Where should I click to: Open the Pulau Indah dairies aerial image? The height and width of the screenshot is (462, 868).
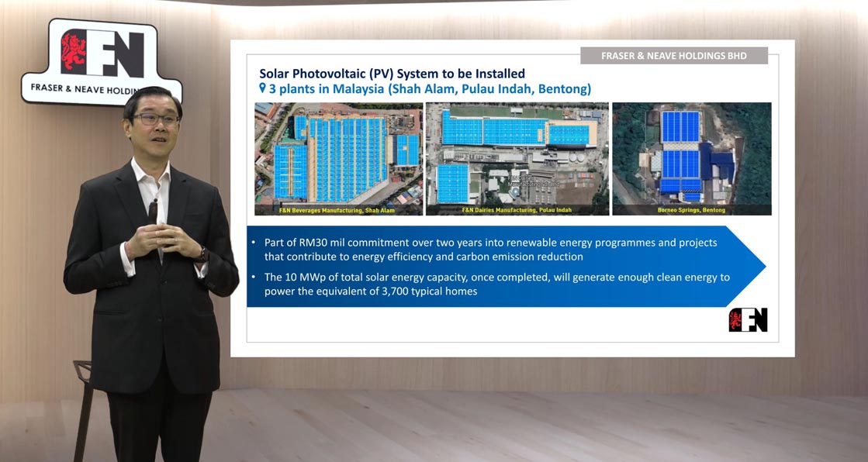coord(517,153)
